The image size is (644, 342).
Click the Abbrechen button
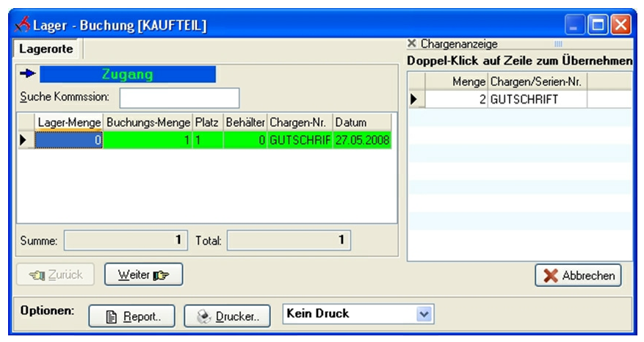point(578,276)
